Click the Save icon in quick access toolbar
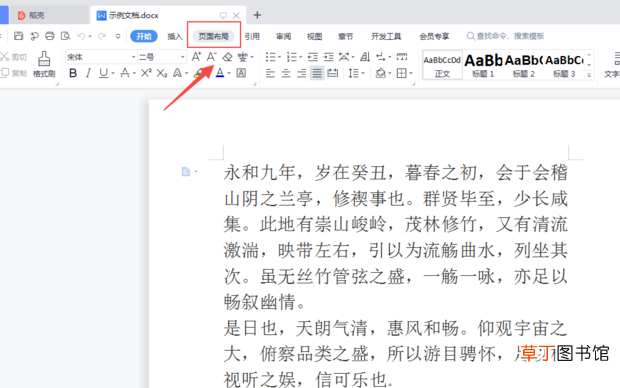This screenshot has height=388, width=620. tap(18, 36)
